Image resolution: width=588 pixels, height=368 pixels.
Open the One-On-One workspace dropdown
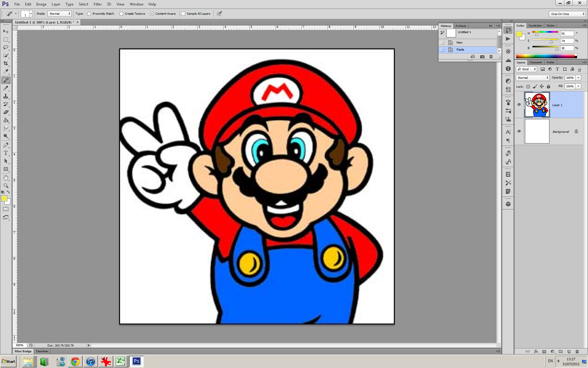click(567, 14)
